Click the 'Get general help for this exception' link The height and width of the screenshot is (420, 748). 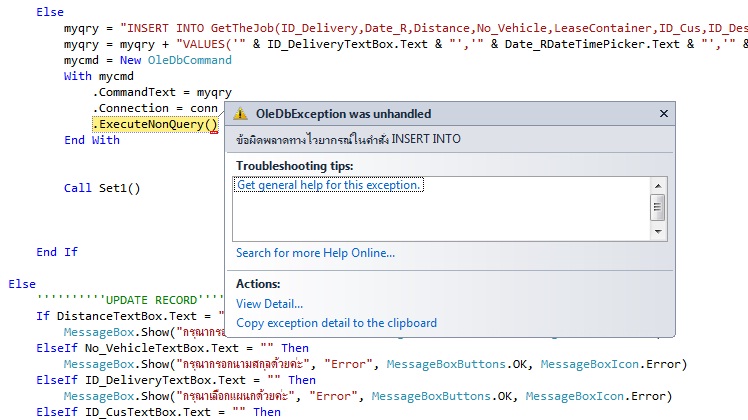[x=329, y=185]
